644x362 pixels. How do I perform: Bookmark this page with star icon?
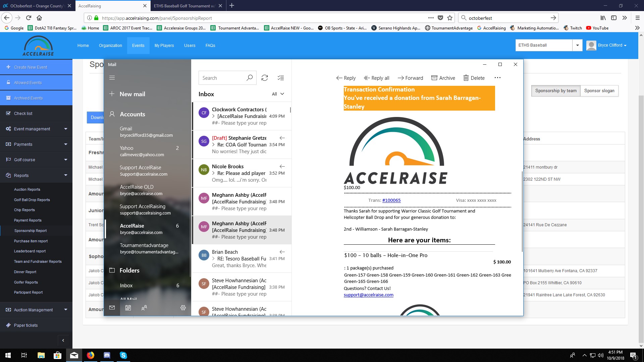pos(450,18)
